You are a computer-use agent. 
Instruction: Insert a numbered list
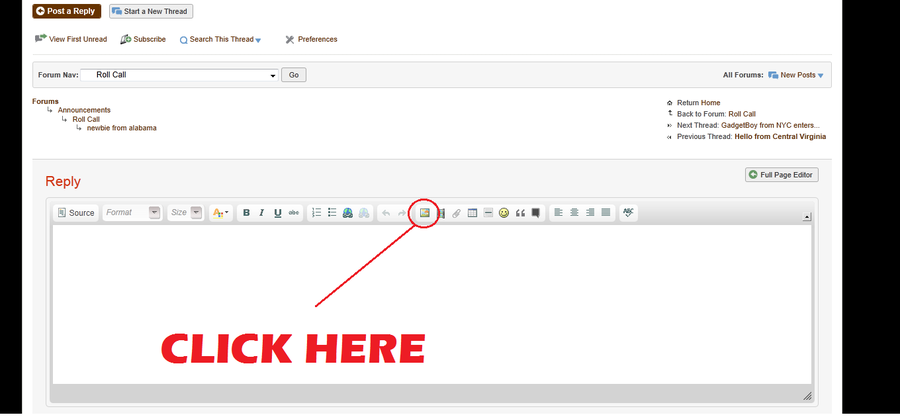click(317, 213)
